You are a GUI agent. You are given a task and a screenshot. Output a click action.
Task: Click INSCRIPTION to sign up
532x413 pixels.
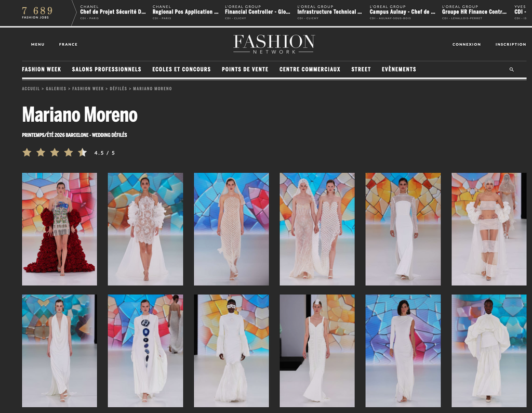coord(511,45)
